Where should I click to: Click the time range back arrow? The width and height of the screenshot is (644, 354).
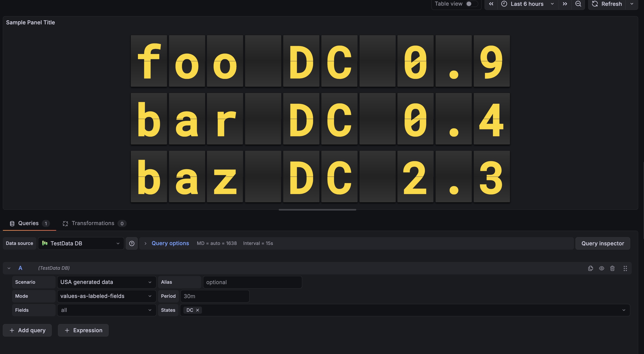491,4
